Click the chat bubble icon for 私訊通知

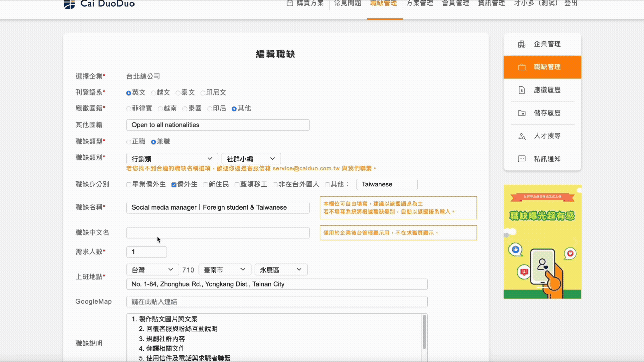coord(522,159)
